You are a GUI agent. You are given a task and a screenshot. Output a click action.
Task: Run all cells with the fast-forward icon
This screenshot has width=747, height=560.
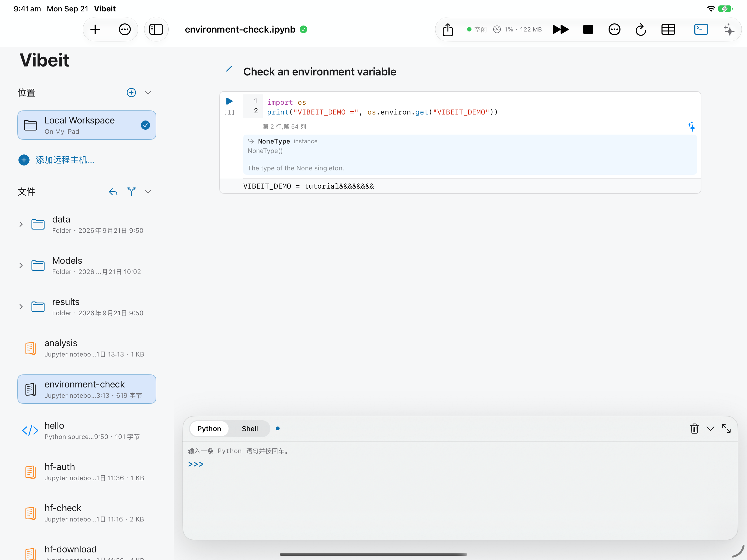[x=560, y=29]
